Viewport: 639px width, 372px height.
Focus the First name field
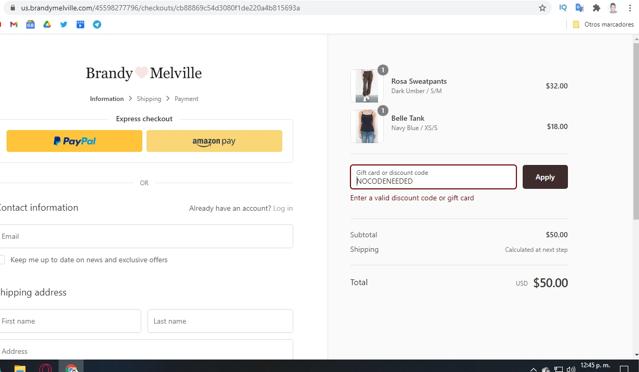point(70,321)
